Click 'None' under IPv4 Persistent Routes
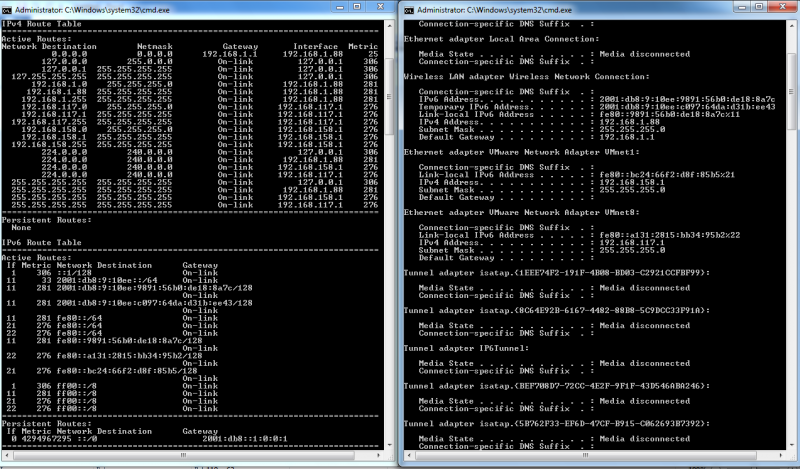The height and width of the screenshot is (469, 800). (x=21, y=228)
